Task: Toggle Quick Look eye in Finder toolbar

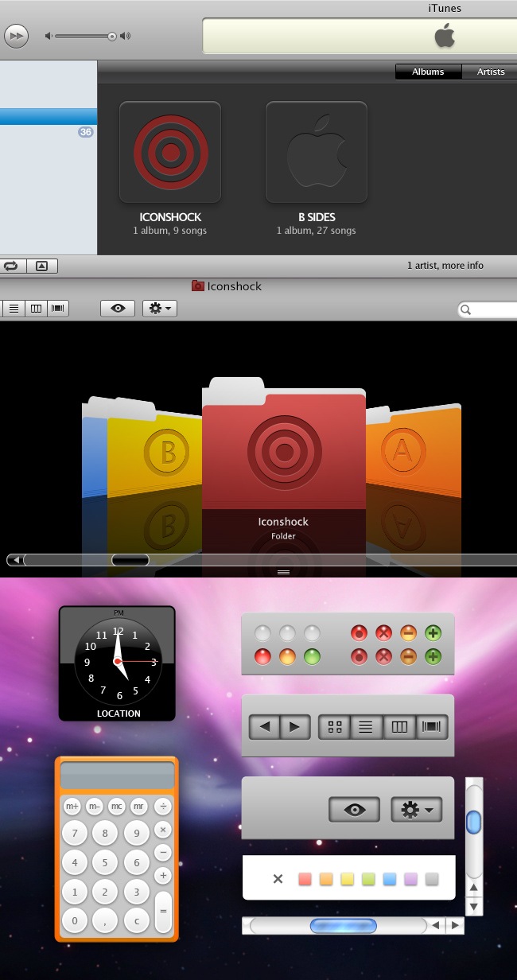Action: (118, 309)
